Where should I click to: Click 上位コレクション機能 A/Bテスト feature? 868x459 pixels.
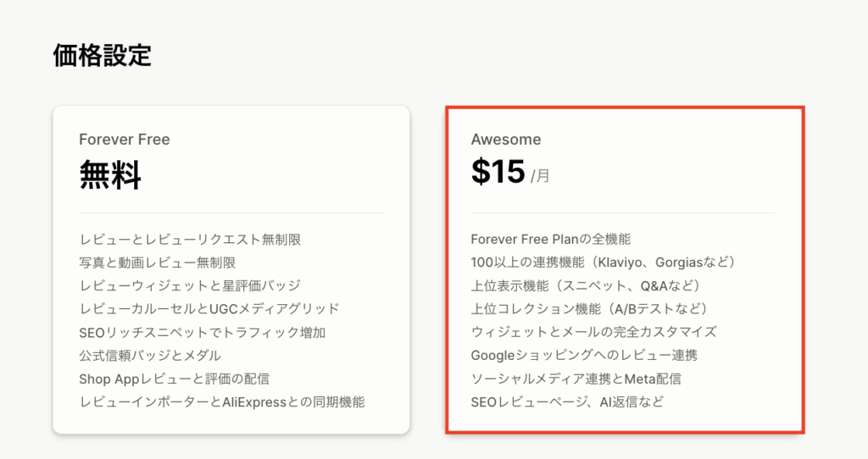589,308
